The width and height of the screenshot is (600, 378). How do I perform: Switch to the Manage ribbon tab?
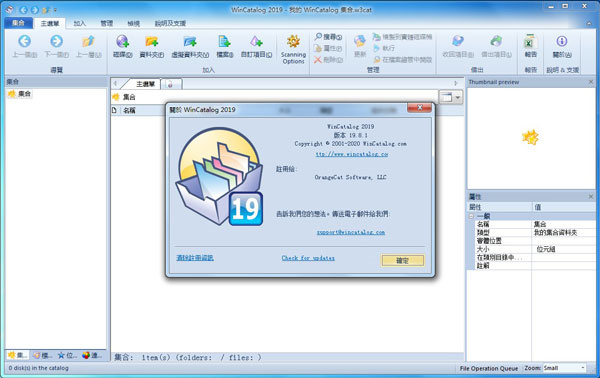coord(106,23)
